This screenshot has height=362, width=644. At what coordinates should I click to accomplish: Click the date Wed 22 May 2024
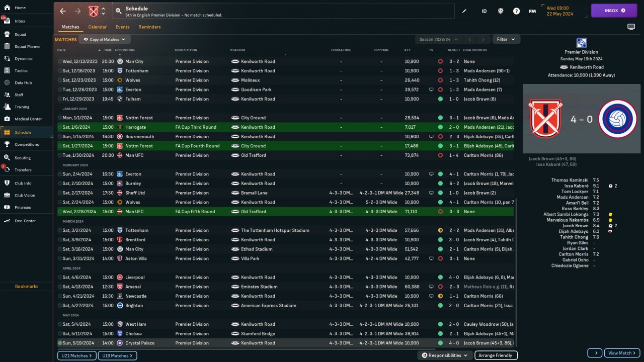click(560, 11)
